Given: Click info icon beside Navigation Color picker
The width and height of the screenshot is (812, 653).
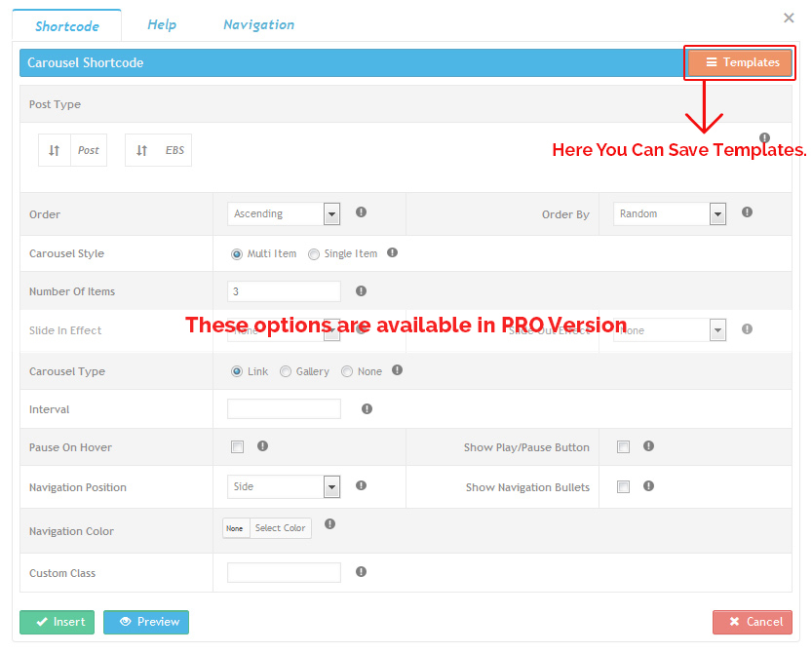Looking at the screenshot, I should point(329,524).
